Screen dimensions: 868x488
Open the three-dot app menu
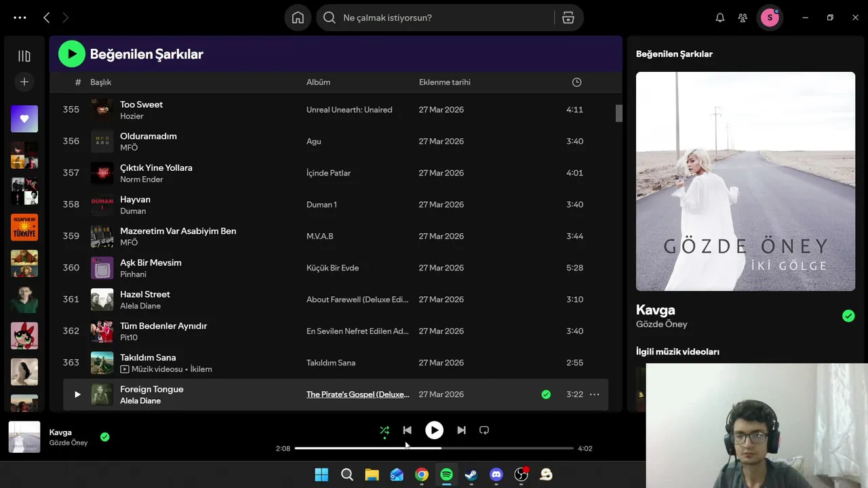(20, 18)
